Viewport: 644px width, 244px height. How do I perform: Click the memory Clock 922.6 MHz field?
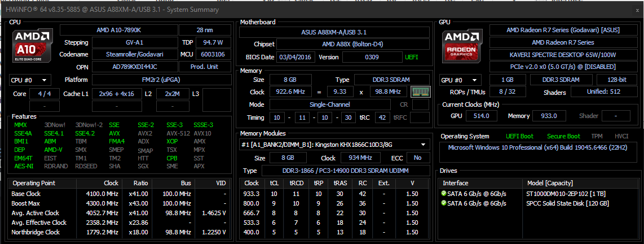[290, 91]
